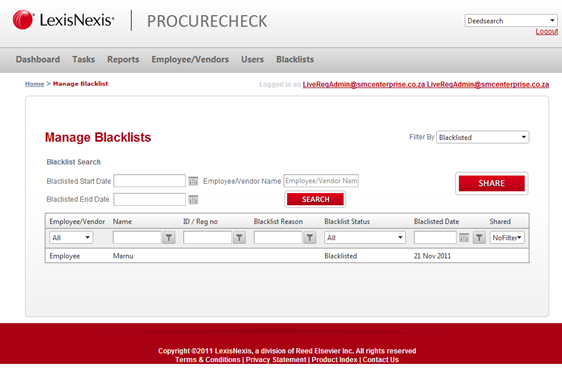Viewport: 562px width, 368px height.
Task: Focus the Blacklisted Date column filter field
Action: click(x=435, y=238)
